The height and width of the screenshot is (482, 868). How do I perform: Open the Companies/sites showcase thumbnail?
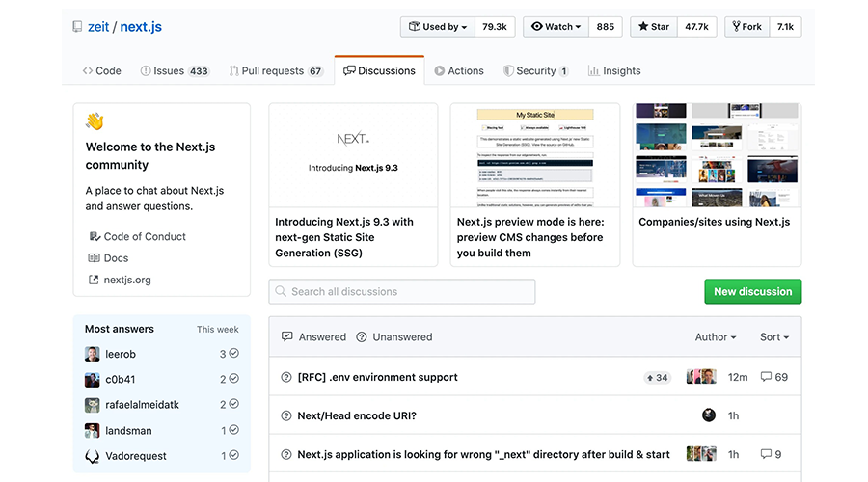(x=717, y=155)
